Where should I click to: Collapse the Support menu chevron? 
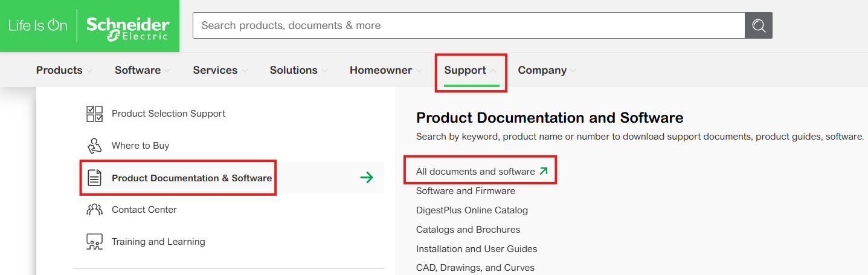(x=493, y=71)
